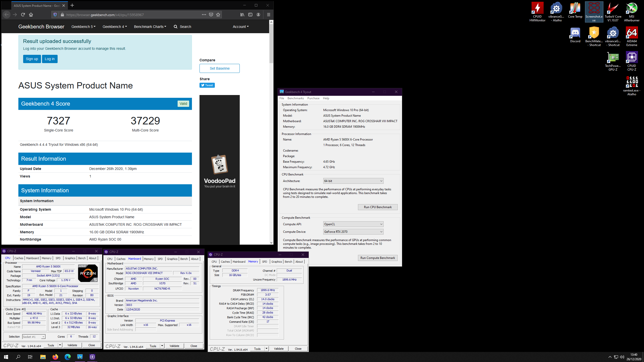
Task: Open MSI Afterburner desktop icon
Action: point(632,12)
